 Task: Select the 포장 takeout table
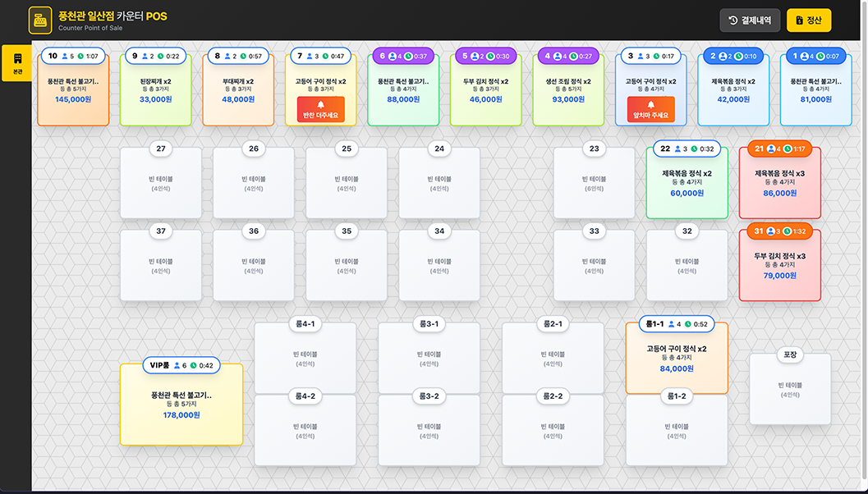point(790,390)
